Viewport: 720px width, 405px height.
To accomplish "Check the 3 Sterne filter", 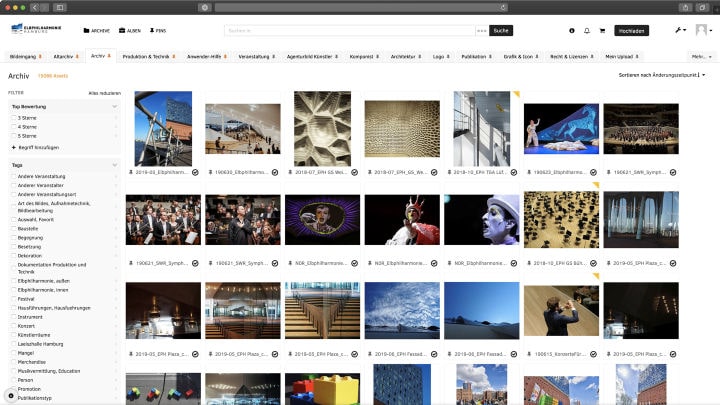I will point(14,118).
